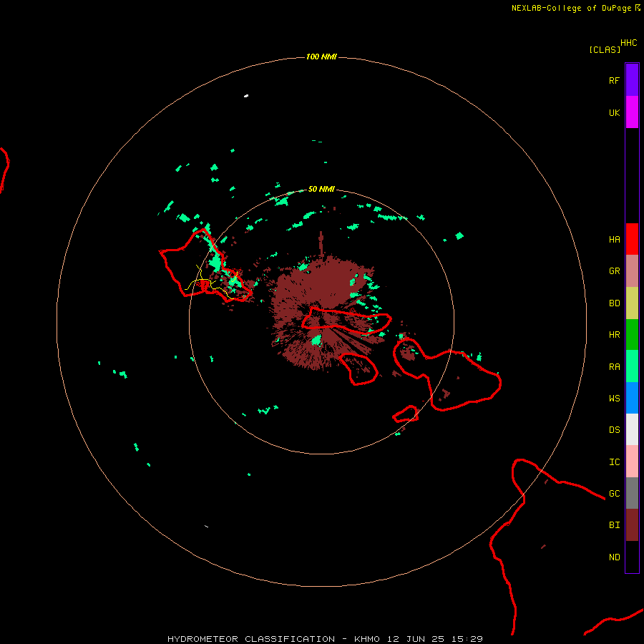Click the ND black legend swatch
This screenshot has height=644, width=644.
click(632, 557)
